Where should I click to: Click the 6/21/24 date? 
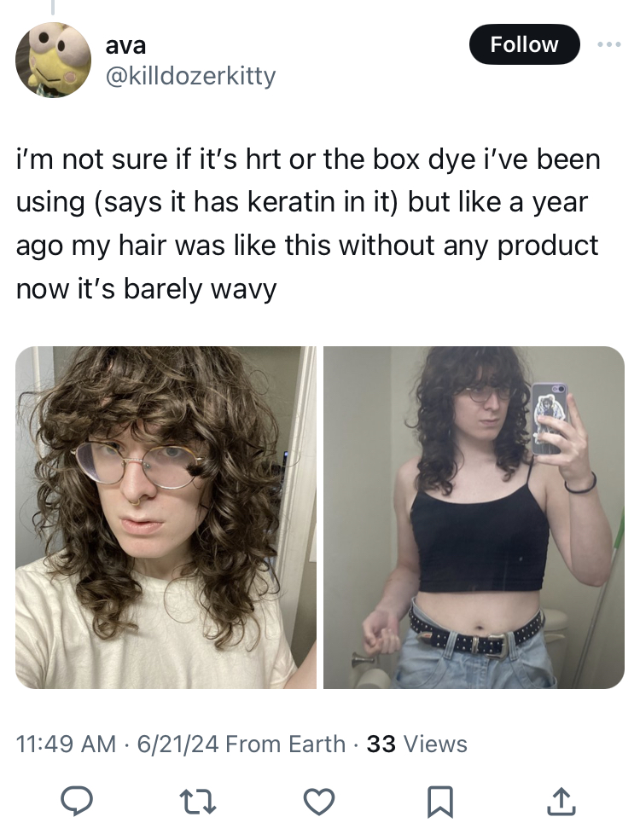point(178,744)
